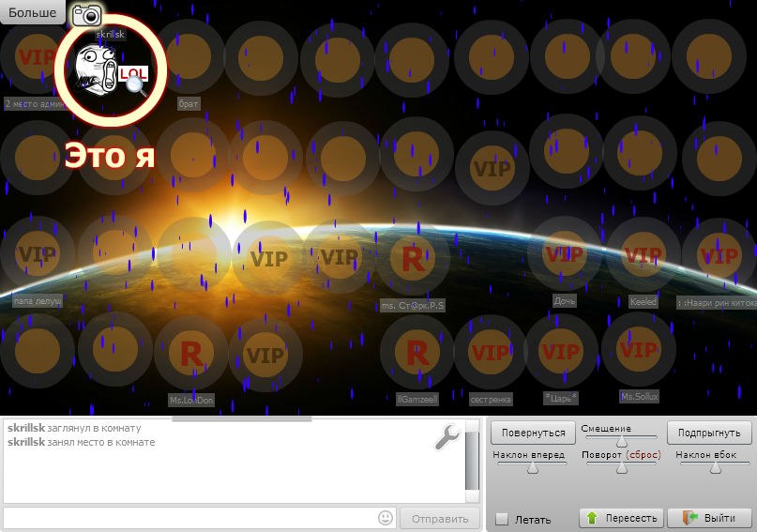Click the Наклон вбок slider handle

(708, 467)
